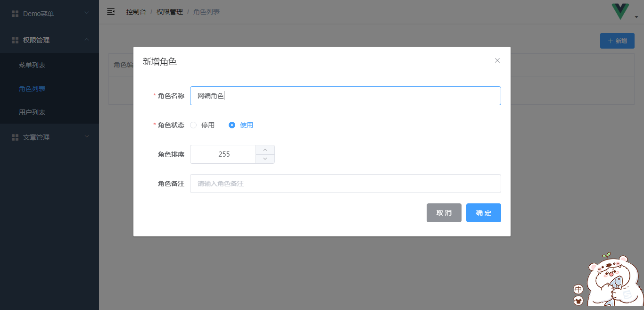This screenshot has width=644, height=310.
Task: Click the 取消 button
Action: [444, 213]
